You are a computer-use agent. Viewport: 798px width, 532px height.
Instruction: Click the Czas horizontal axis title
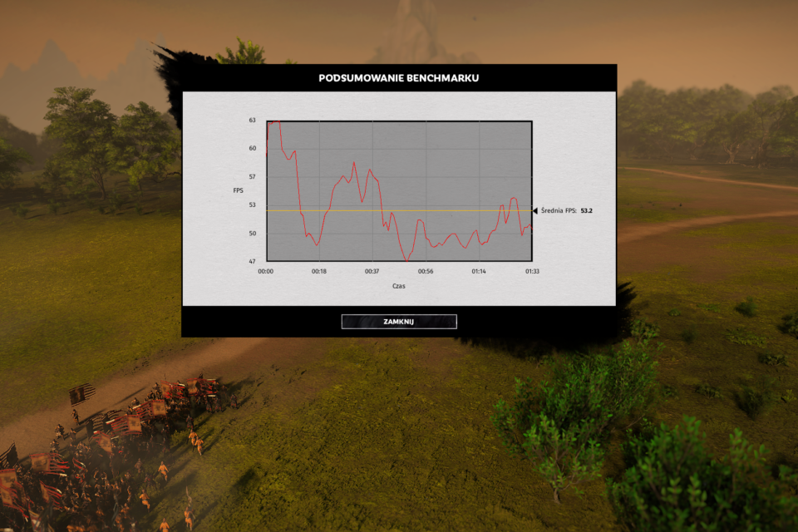pyautogui.click(x=399, y=286)
